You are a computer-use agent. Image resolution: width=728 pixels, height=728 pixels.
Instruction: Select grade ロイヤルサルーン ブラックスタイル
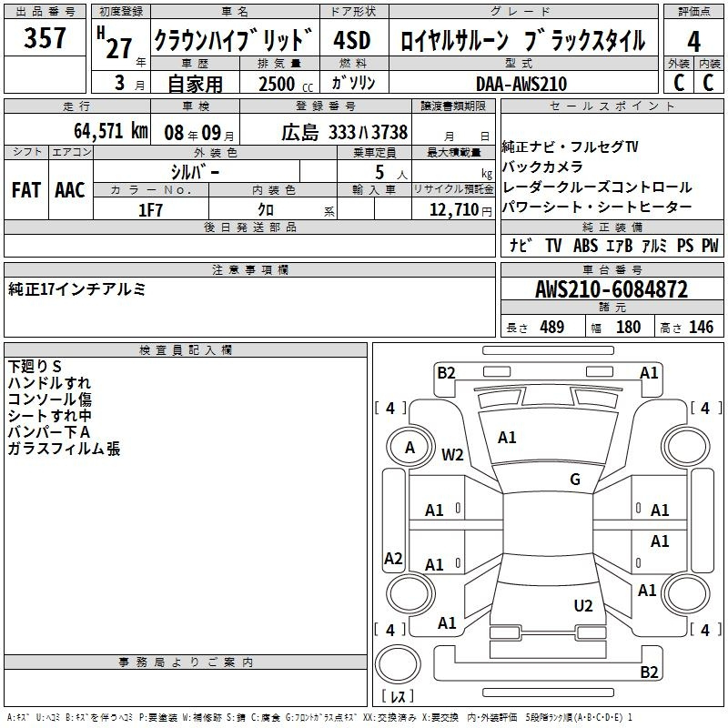point(522,40)
